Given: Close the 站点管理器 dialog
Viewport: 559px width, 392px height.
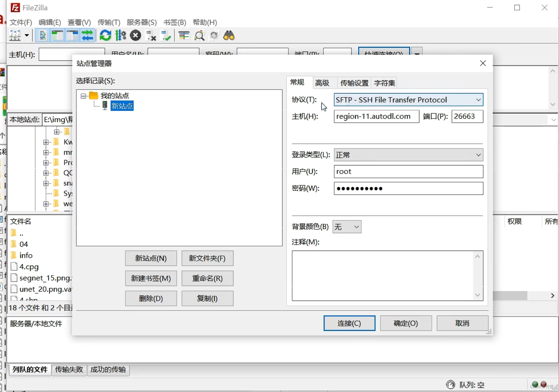Looking at the screenshot, I should pyautogui.click(x=483, y=63).
